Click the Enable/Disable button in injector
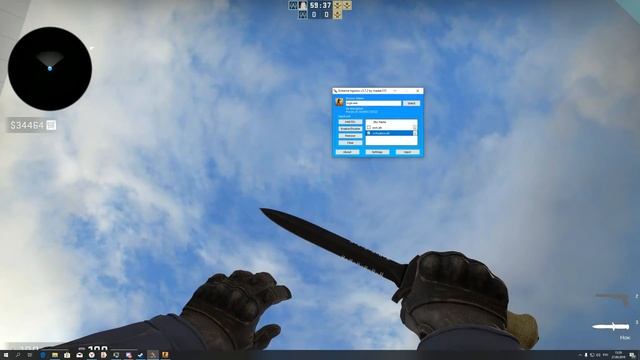Screen dimensions: 640x360 (x=350, y=129)
